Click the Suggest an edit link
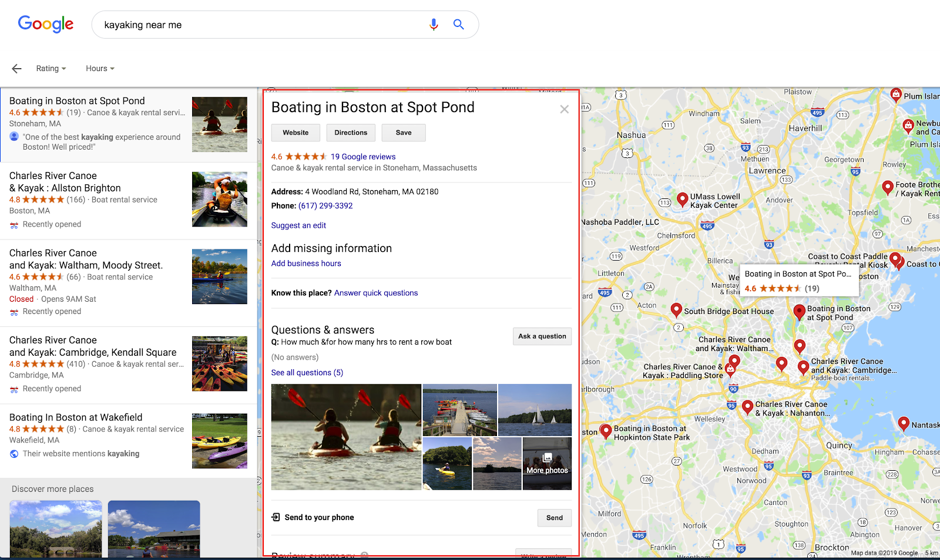 pos(298,225)
